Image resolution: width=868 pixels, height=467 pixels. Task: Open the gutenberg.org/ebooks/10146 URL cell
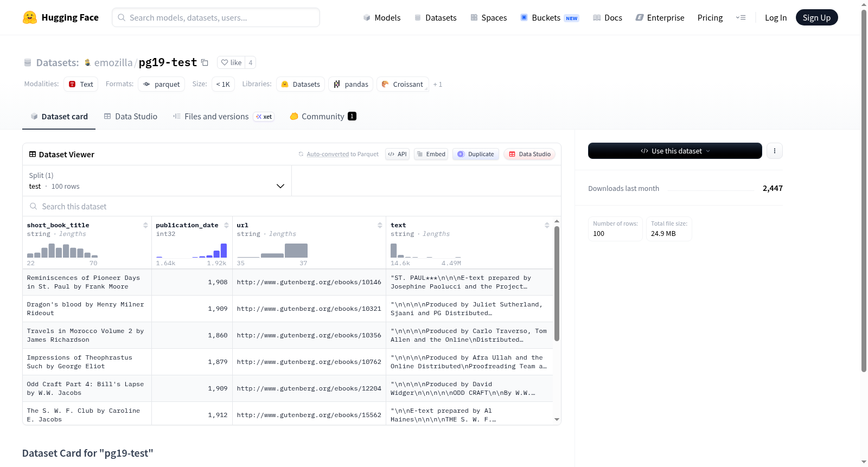(x=309, y=282)
